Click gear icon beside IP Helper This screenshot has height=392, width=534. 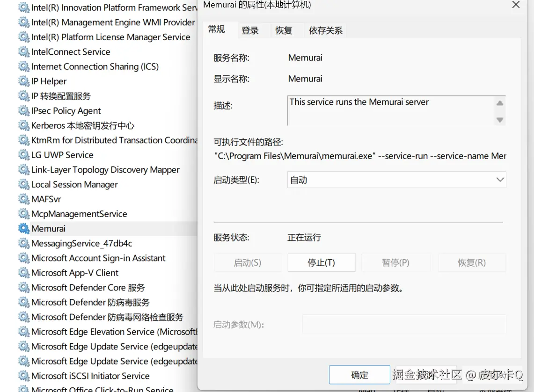click(x=24, y=81)
